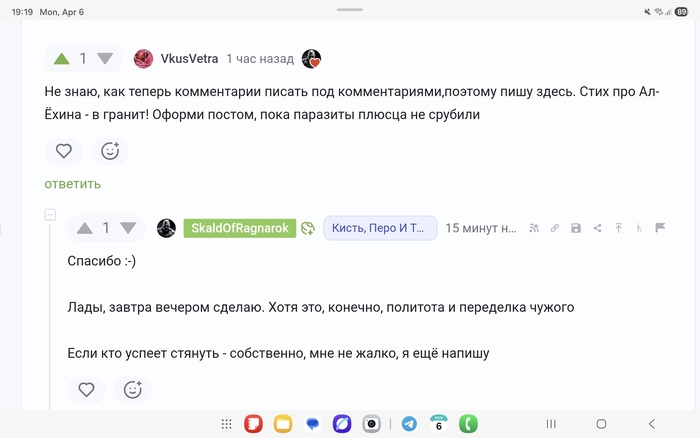
Task: Open the Calendar app showing 6
Action: (439, 424)
